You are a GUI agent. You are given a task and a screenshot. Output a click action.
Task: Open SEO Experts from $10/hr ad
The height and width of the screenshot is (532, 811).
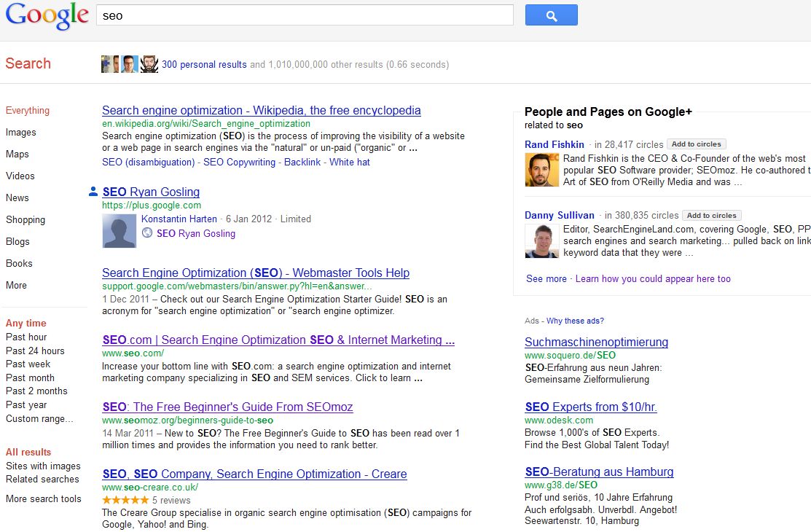591,407
